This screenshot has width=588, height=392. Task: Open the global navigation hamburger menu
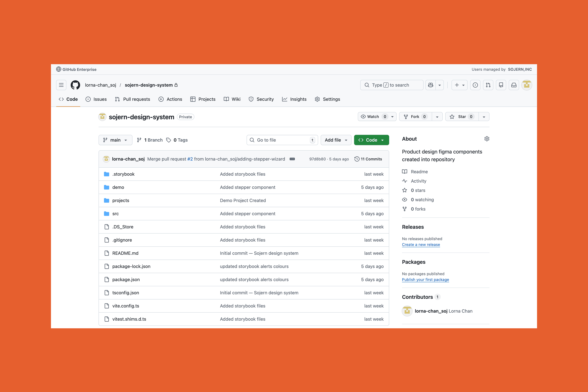[61, 85]
